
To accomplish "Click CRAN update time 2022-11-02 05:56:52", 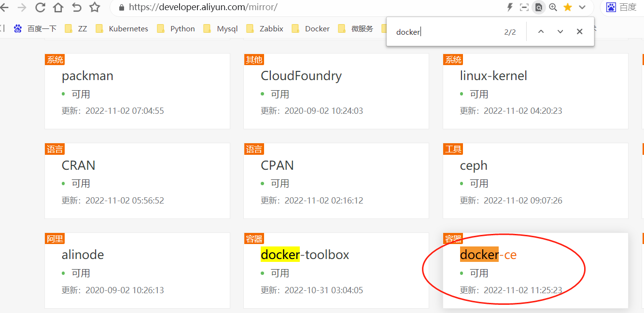I will (x=125, y=201).
